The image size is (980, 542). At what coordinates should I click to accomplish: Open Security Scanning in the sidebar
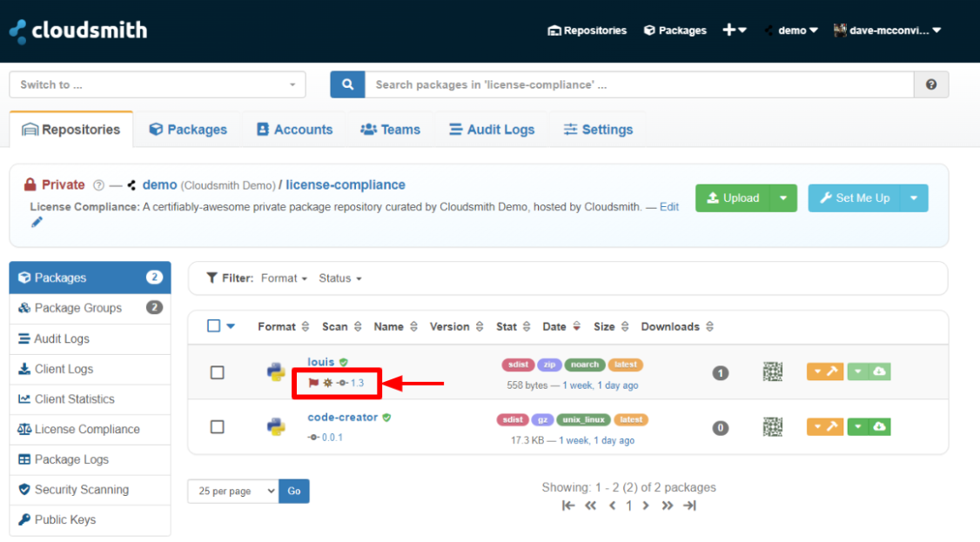click(x=90, y=490)
